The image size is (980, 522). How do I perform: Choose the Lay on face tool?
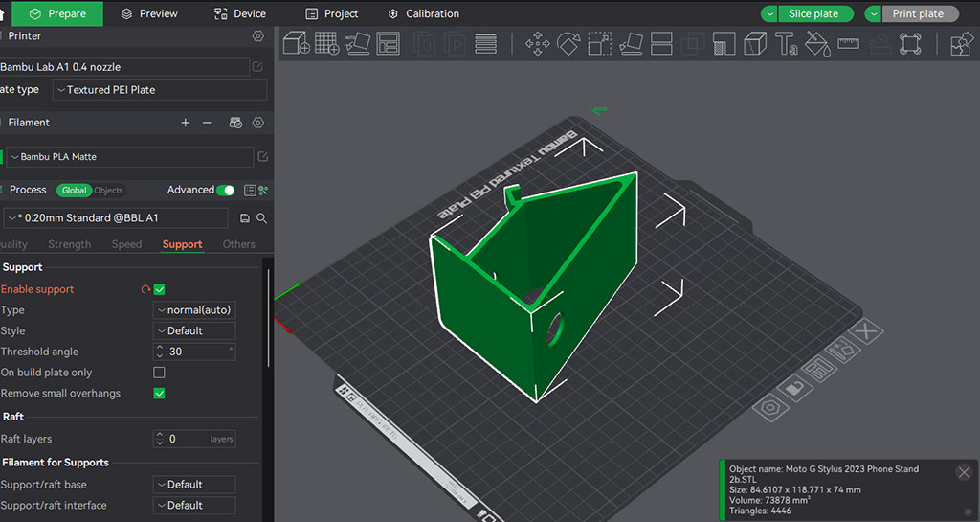point(631,43)
